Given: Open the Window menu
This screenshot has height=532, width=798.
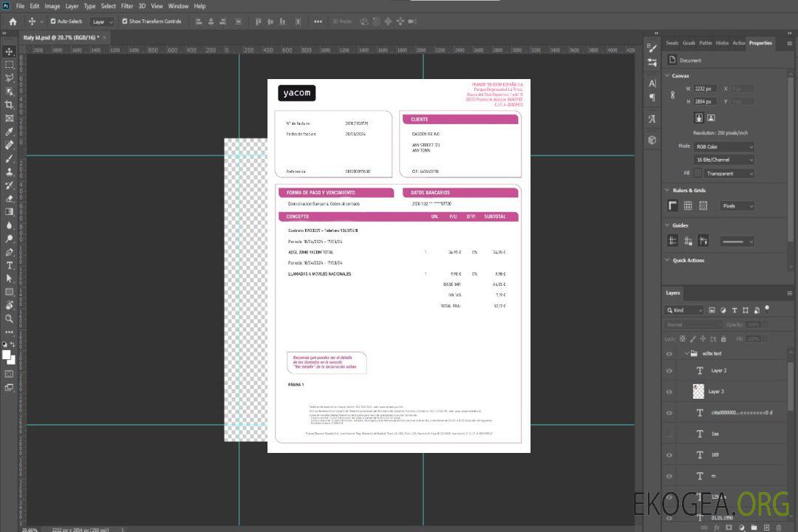Looking at the screenshot, I should (178, 6).
